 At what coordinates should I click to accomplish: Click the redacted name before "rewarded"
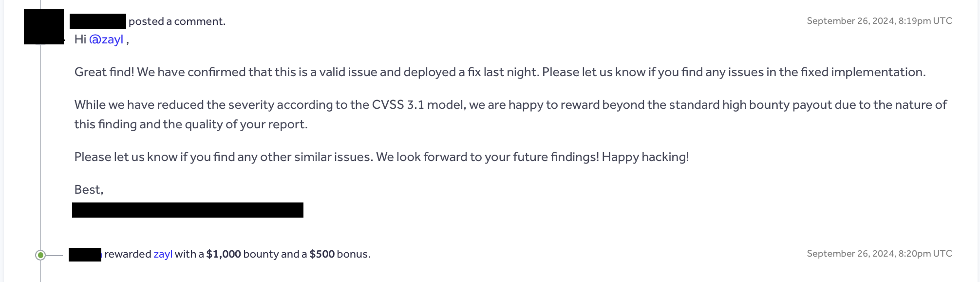[85, 254]
